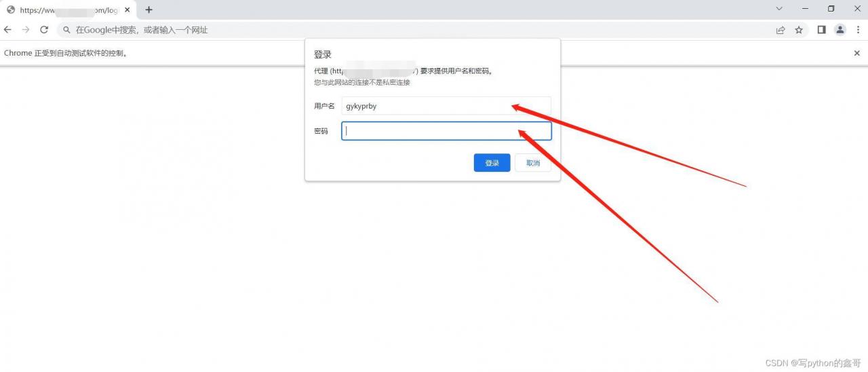
Task: Minimize the Chrome window
Action: click(805, 9)
